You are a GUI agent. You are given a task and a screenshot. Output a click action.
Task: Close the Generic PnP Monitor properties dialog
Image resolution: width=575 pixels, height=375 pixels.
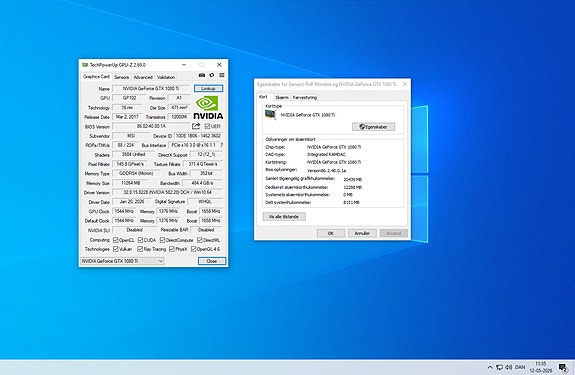405,84
